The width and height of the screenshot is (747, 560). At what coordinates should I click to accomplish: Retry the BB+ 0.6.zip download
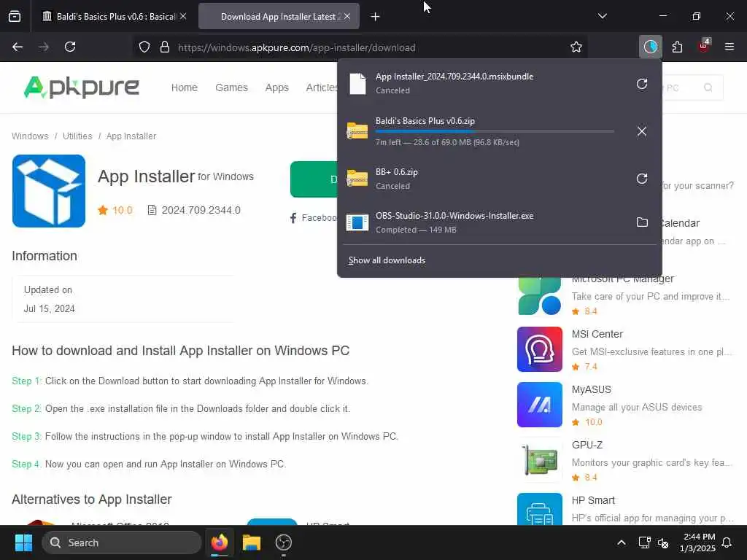pos(642,179)
